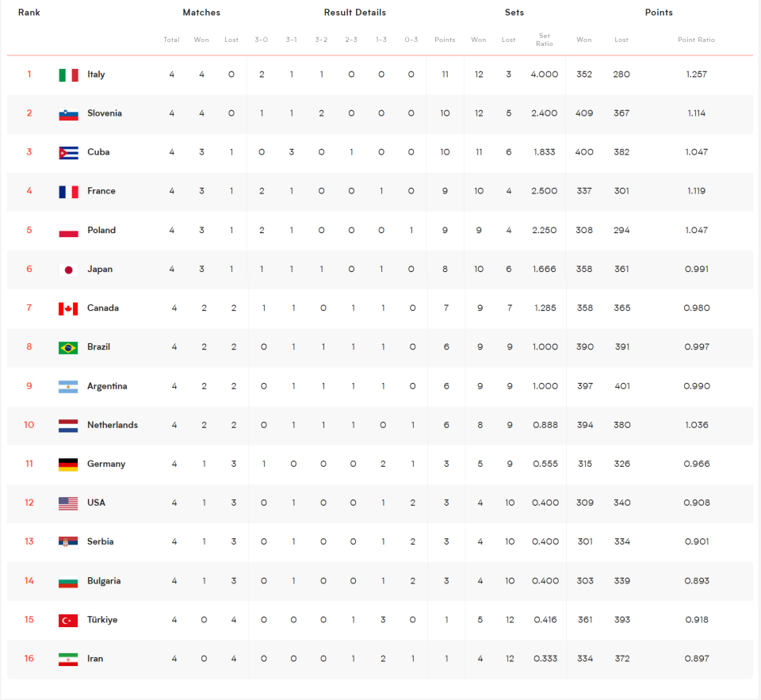Click the Italy flag icon
Viewport: 761px width, 700px height.
[x=68, y=75]
